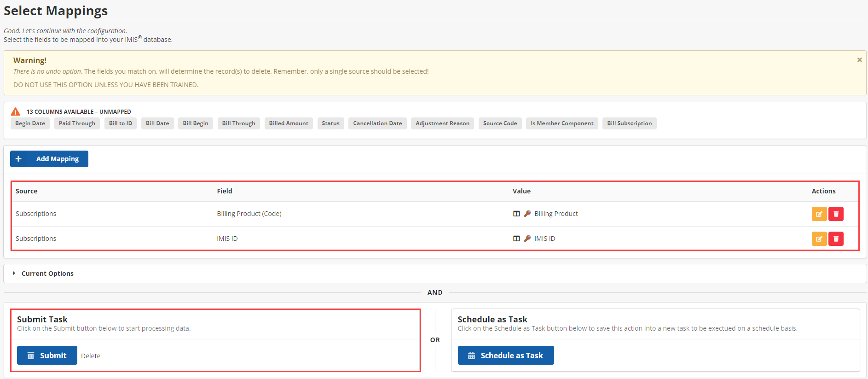
Task: Select the Paid Through column tag
Action: pos(77,123)
